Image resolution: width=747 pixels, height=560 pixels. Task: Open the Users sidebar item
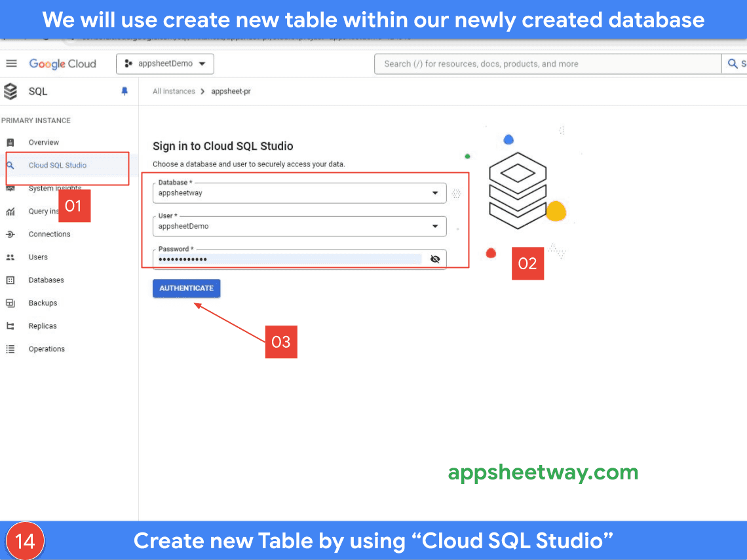click(38, 257)
